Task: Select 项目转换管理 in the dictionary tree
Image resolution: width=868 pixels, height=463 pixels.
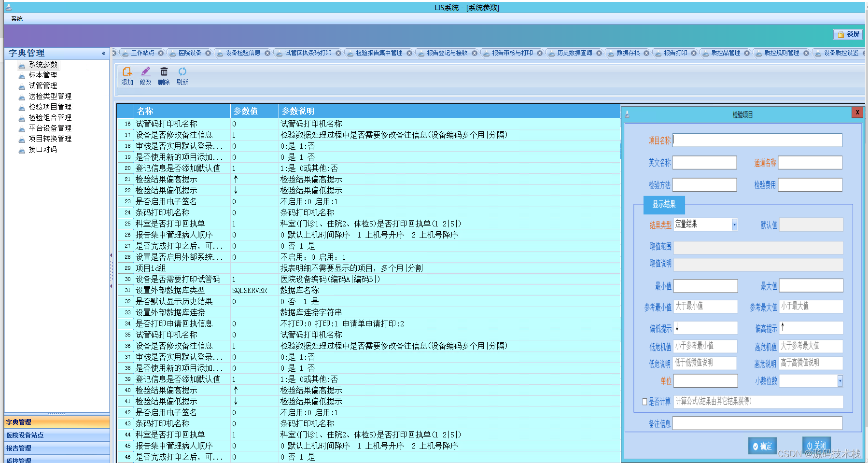Action: [x=50, y=139]
